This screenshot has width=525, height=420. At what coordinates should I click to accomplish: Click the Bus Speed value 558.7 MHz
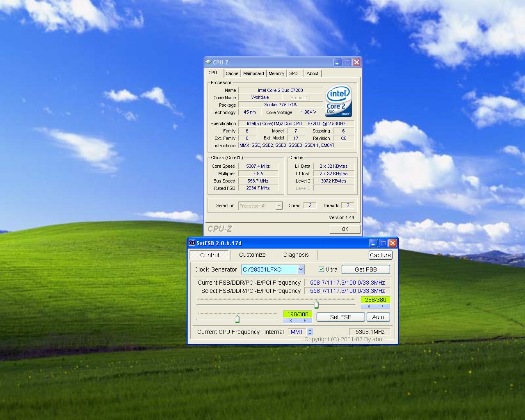tap(258, 181)
